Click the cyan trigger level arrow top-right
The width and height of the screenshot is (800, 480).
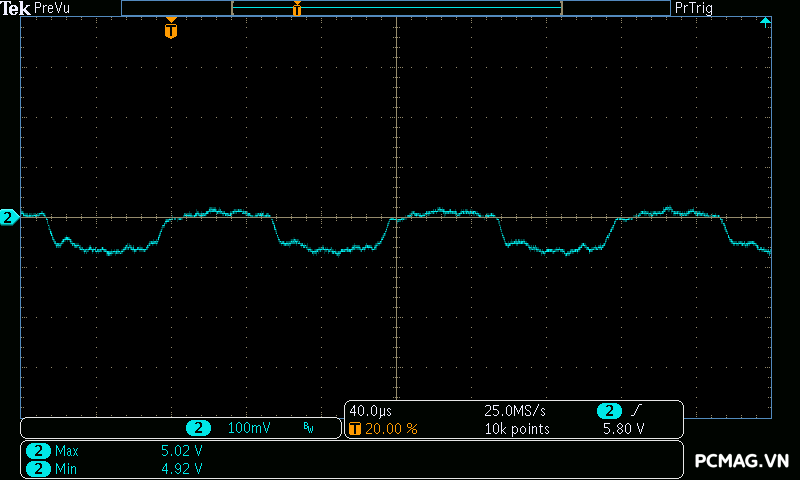click(x=765, y=21)
